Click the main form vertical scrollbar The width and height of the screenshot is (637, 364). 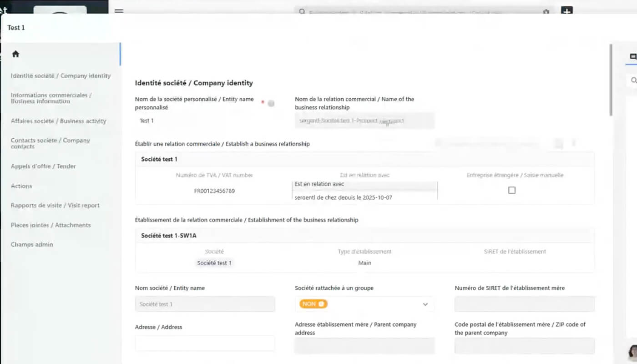(612, 80)
